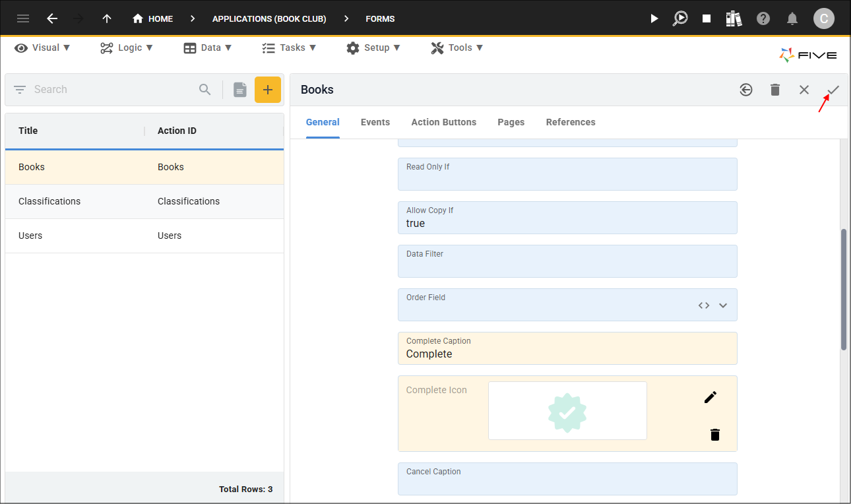Switch to the Events tab

click(375, 122)
